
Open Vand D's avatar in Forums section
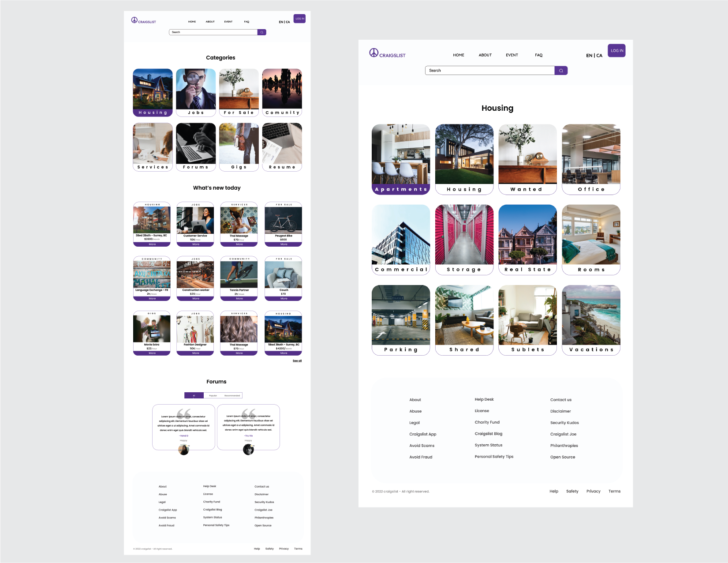[183, 450]
